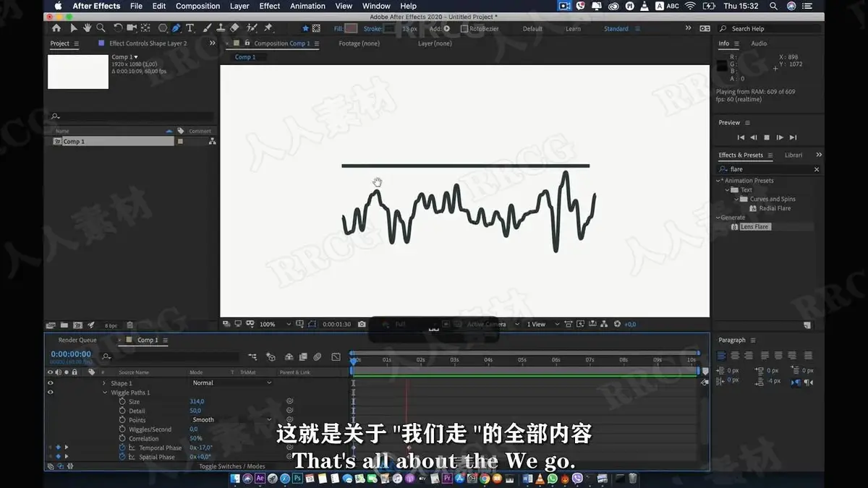The image size is (868, 488).
Task: Select the Roto Brush tool
Action: [252, 28]
